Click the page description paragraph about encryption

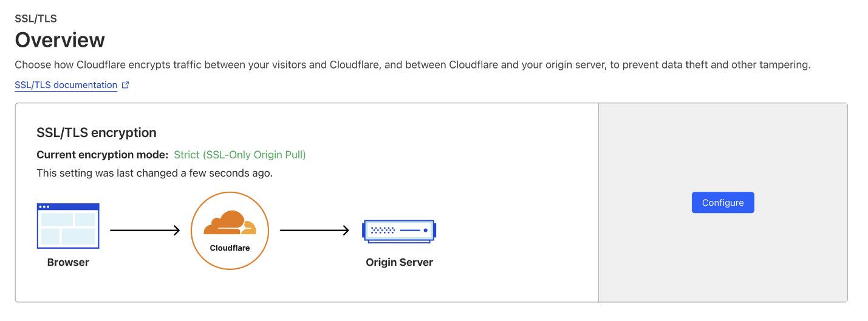(412, 64)
